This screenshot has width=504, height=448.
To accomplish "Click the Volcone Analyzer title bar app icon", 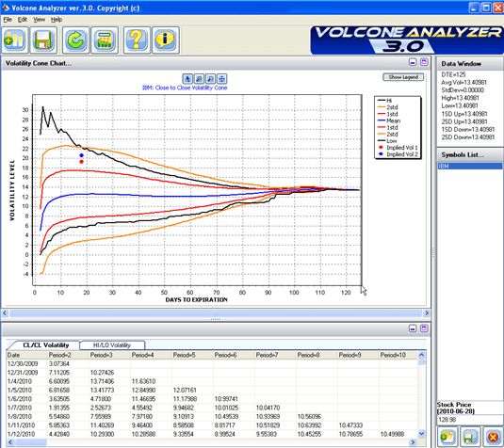I will (x=6, y=8).
